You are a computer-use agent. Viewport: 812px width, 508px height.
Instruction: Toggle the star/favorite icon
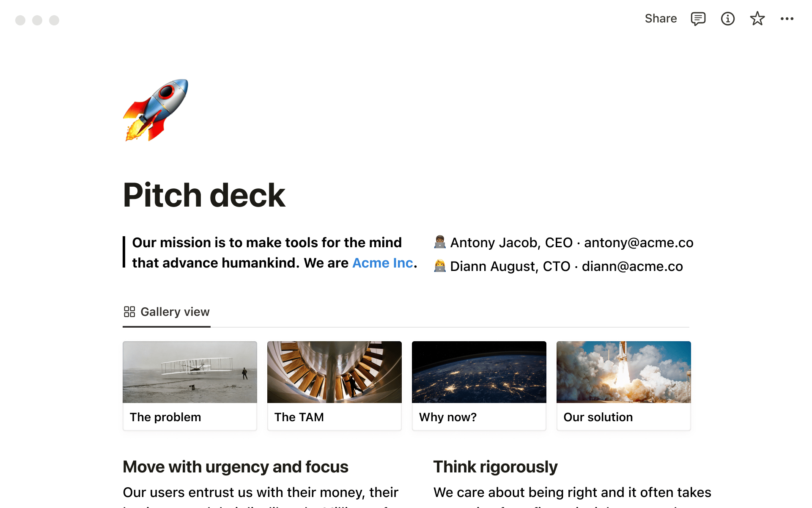click(x=758, y=19)
